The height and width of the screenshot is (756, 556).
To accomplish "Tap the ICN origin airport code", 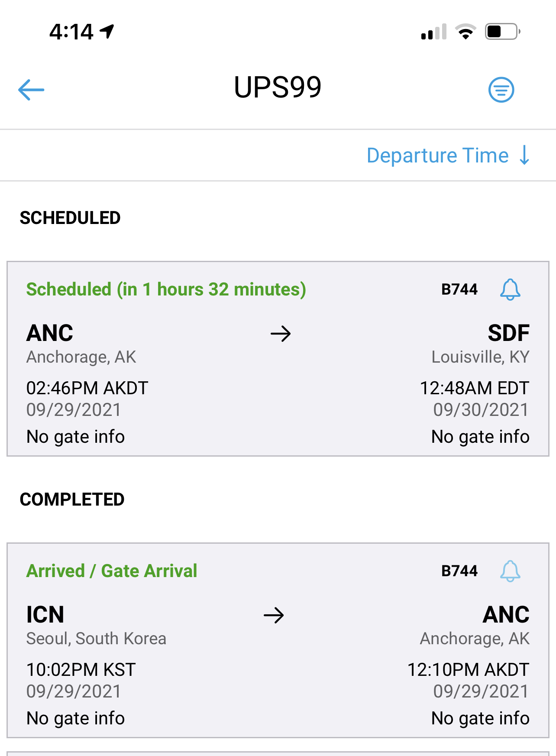I will (x=45, y=615).
